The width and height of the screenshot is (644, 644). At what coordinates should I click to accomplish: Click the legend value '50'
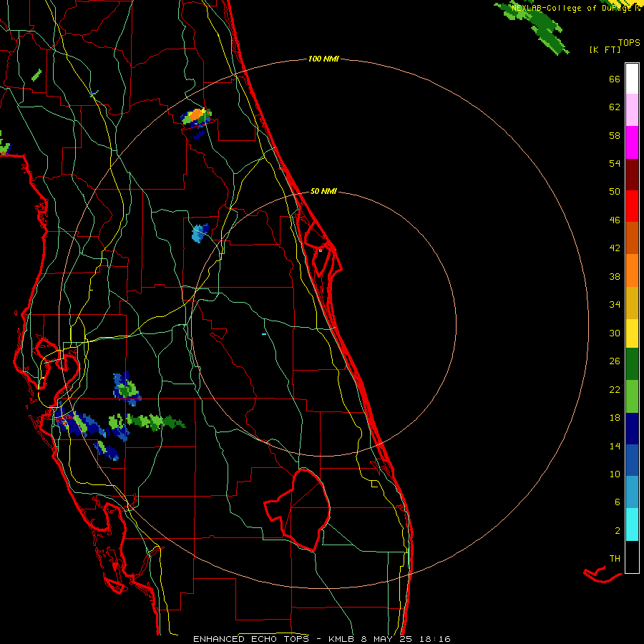615,192
